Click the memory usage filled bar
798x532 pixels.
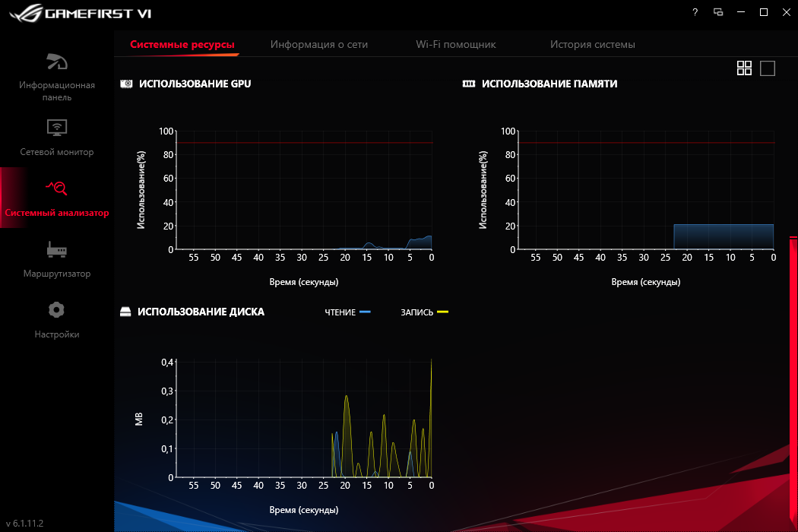tap(724, 236)
